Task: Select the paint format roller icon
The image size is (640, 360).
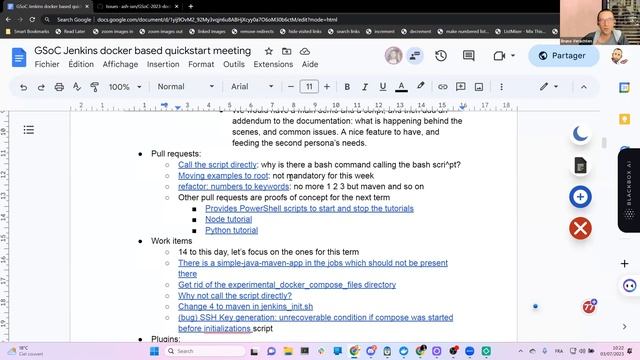Action: pyautogui.click(x=95, y=87)
